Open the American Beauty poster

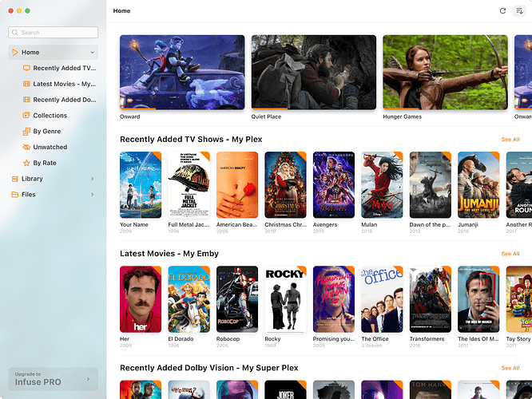237,185
